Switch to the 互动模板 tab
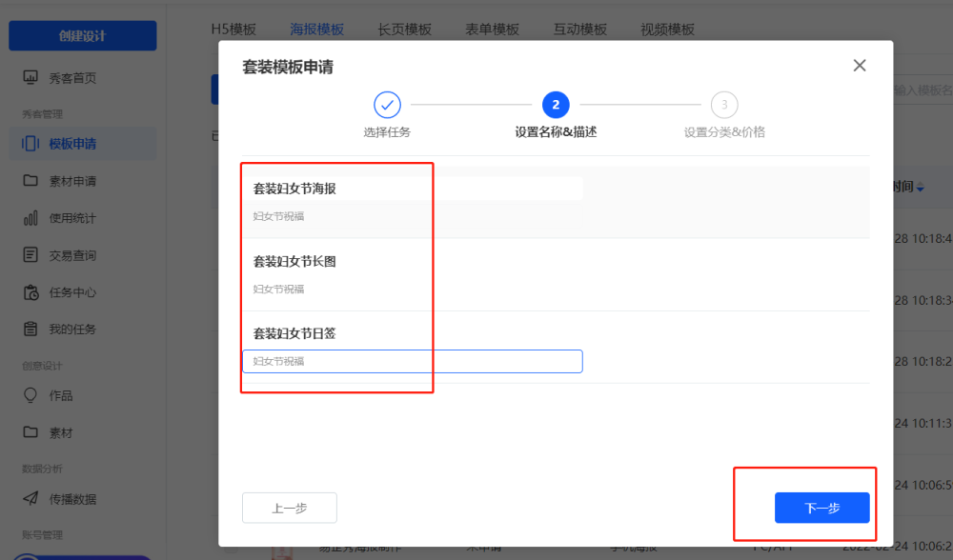 [579, 30]
